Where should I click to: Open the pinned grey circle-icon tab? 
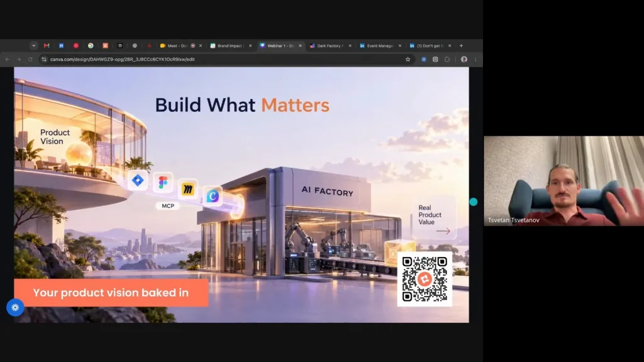pyautogui.click(x=135, y=45)
